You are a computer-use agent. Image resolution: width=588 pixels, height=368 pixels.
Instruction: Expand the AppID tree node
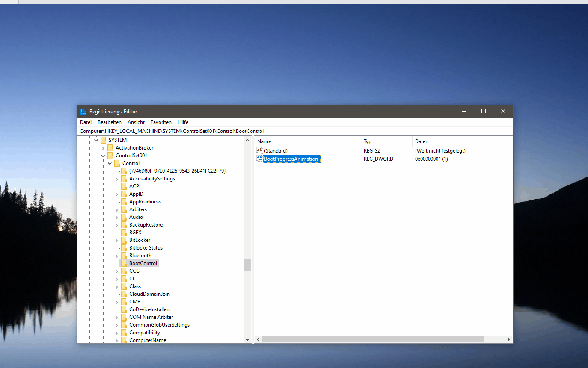pyautogui.click(x=116, y=194)
